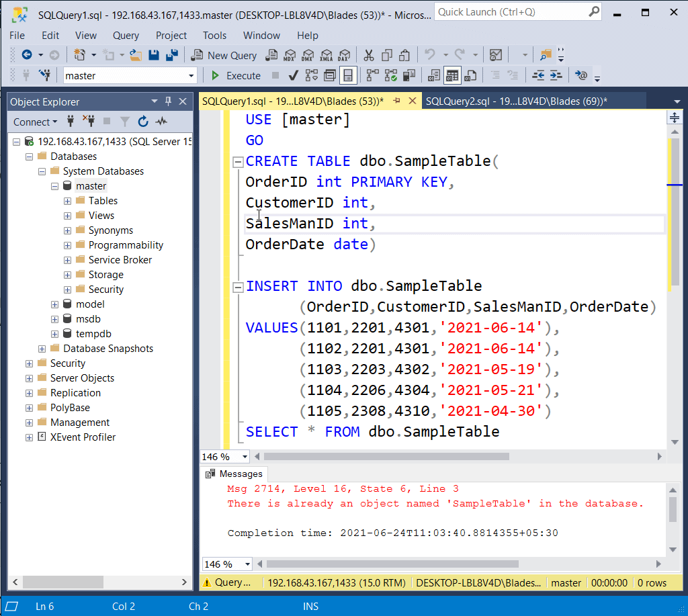Image resolution: width=688 pixels, height=616 pixels.
Task: Open the master database dropdown
Action: point(191,76)
